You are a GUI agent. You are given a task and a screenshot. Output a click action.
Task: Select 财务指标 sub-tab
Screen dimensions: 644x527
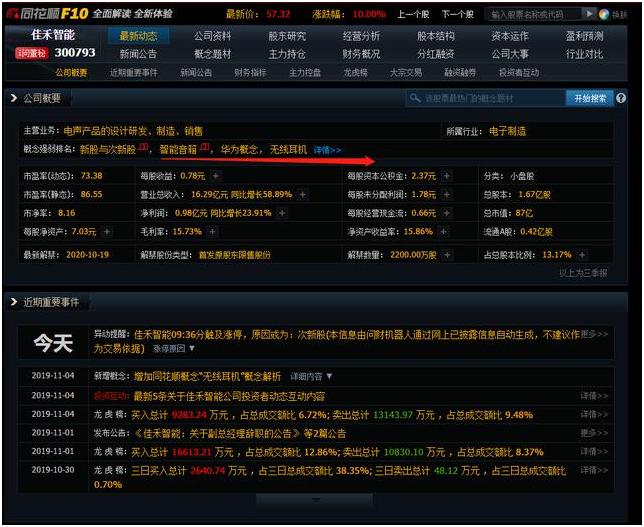tap(250, 73)
